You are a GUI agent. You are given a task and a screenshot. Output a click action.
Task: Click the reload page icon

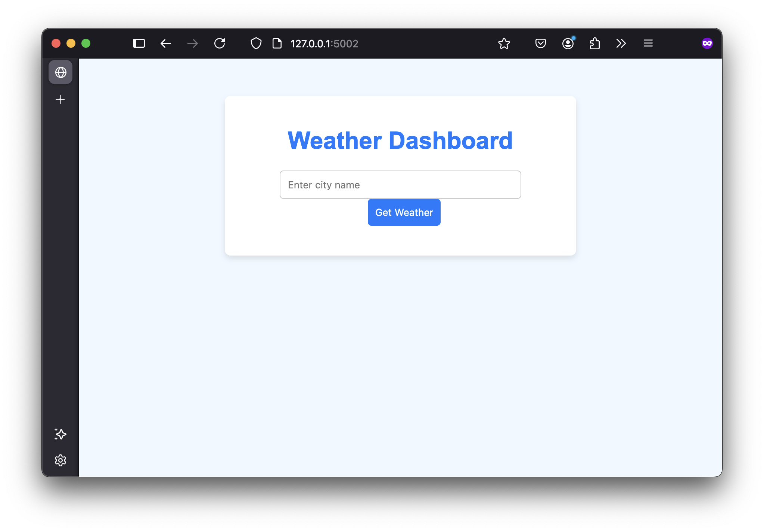pyautogui.click(x=220, y=43)
